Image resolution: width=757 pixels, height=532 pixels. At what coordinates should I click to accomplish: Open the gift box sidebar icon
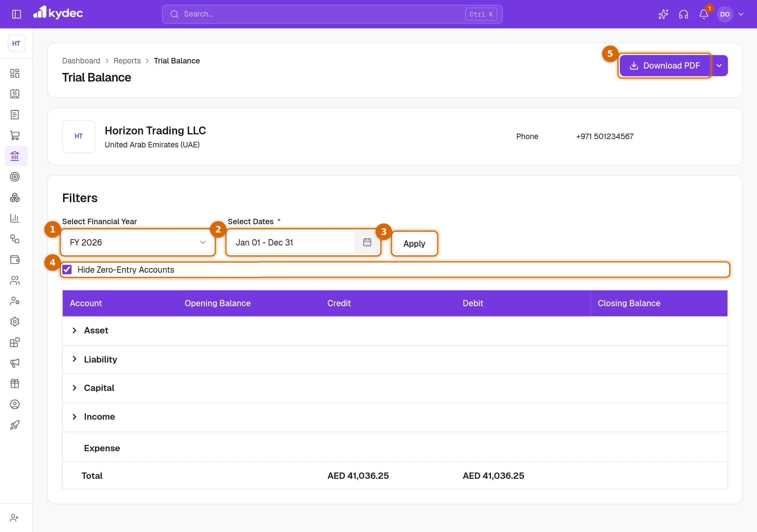(15, 383)
